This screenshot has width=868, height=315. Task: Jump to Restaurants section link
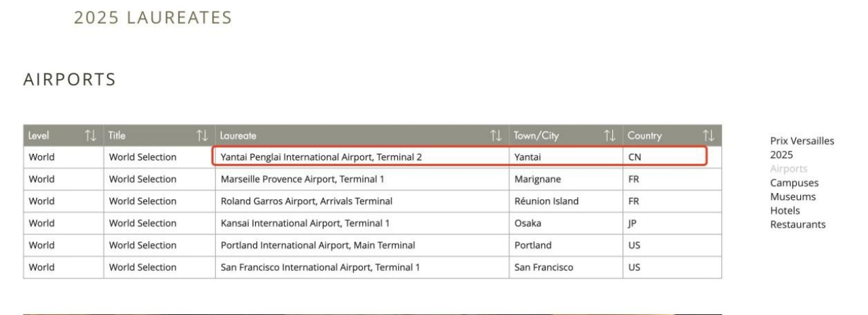(x=797, y=225)
